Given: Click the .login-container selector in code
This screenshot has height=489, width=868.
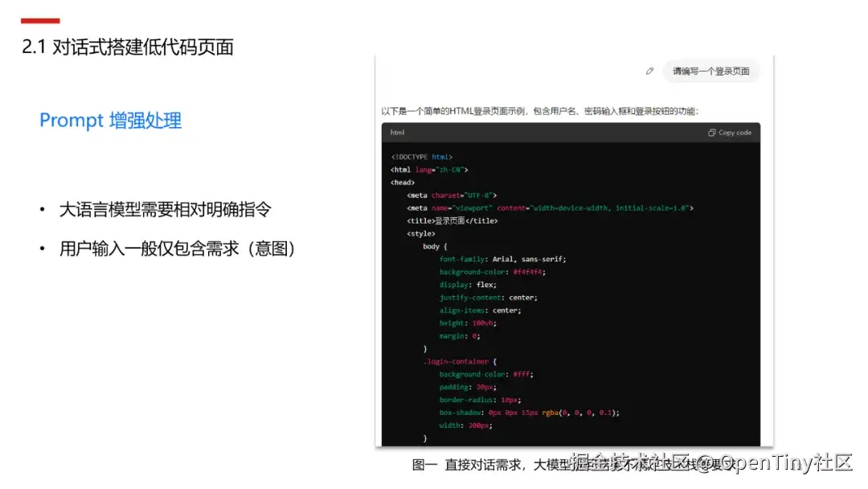Looking at the screenshot, I should (460, 361).
